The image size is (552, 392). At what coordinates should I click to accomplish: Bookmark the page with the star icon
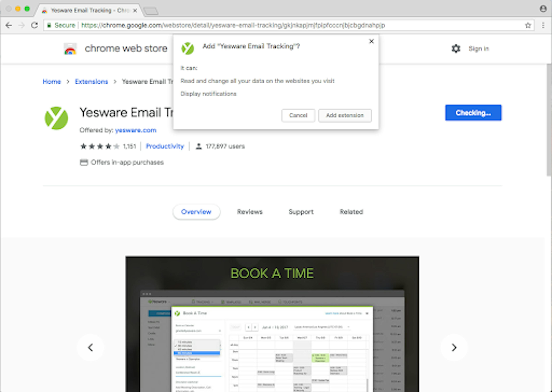point(528,25)
